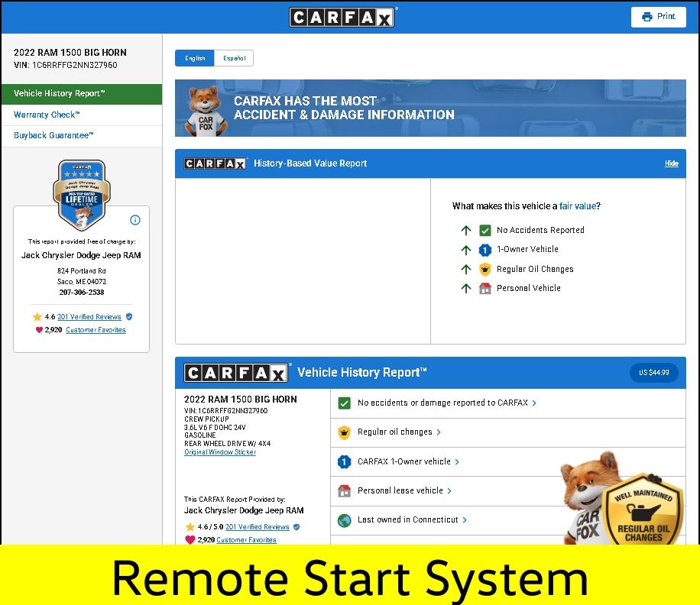
Task: Print the CARFAX report
Action: [x=659, y=17]
